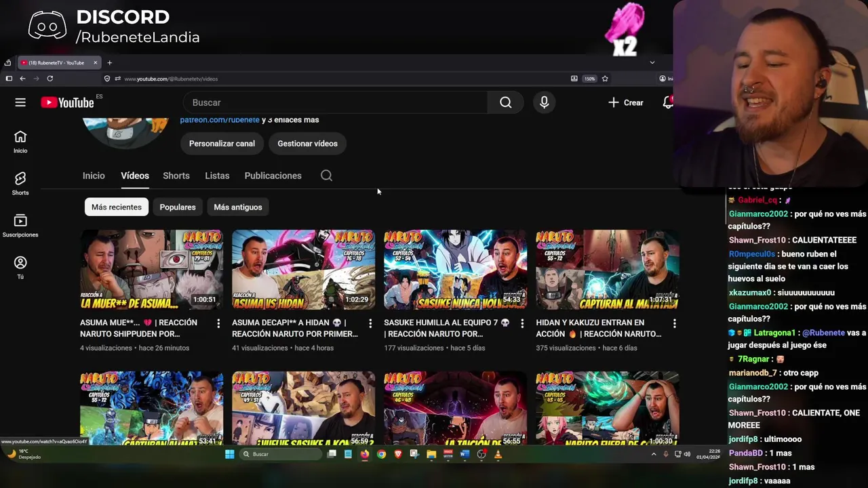868x488 pixels.
Task: Click the 150% zoom level indicator
Action: coord(590,79)
